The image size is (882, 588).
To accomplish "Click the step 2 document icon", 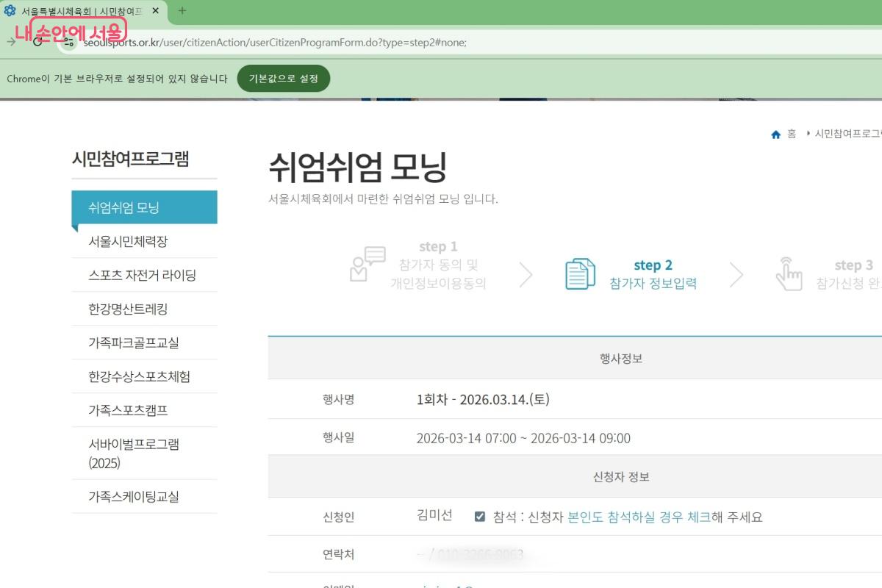I will tap(580, 273).
